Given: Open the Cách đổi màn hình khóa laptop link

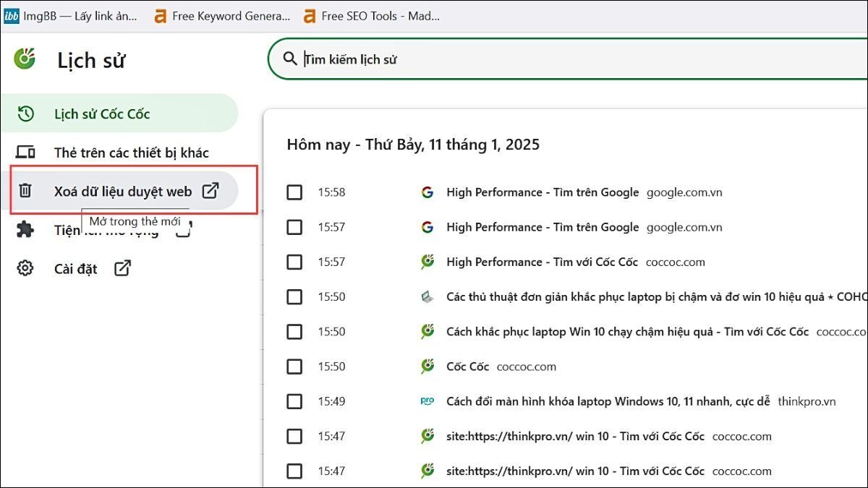Looking at the screenshot, I should (608, 401).
